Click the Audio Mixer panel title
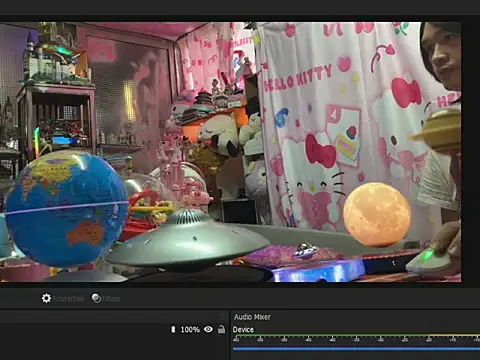480x360 pixels. 252,317
